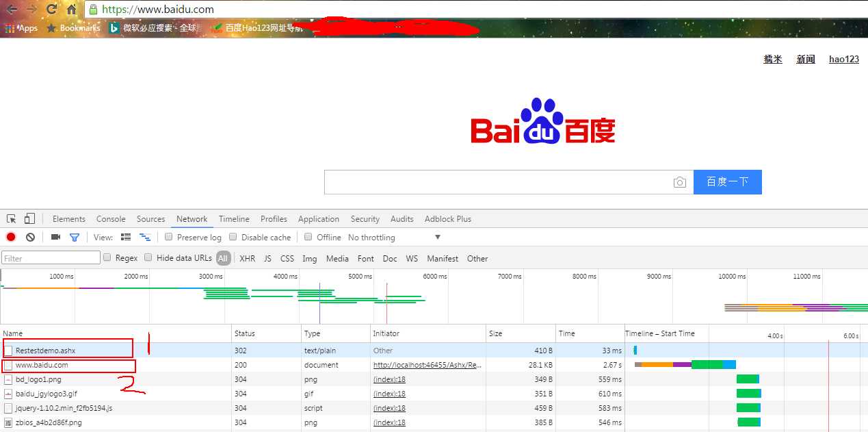Open the Elements tab in DevTools
This screenshot has width=868, height=432.
pos(69,219)
